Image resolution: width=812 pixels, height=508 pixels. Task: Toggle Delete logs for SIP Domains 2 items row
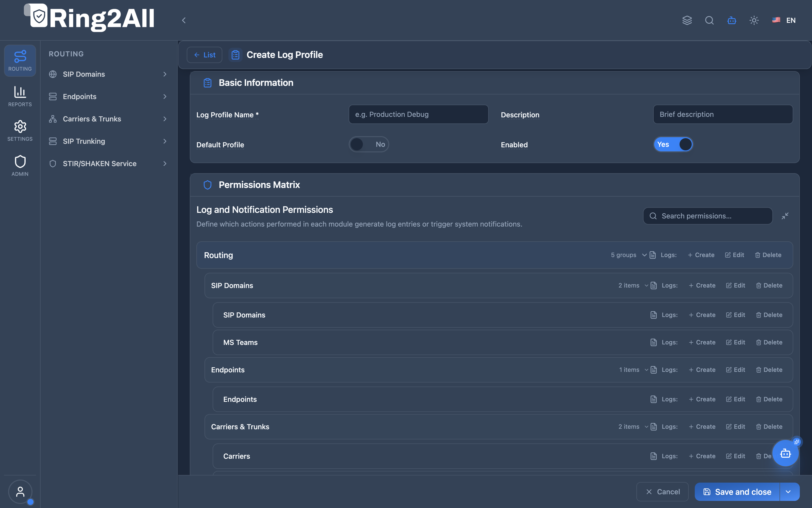[769, 285]
